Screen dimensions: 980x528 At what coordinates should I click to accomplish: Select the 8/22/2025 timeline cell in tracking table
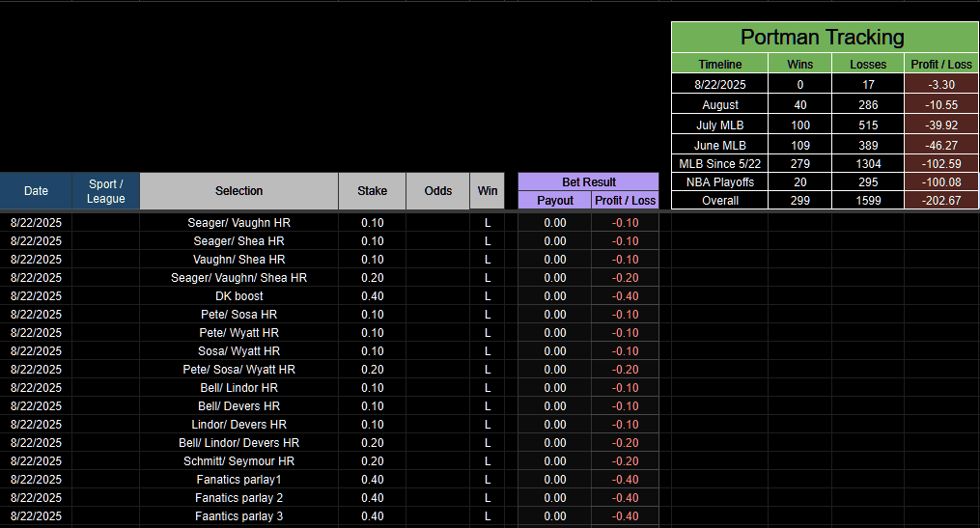click(720, 84)
